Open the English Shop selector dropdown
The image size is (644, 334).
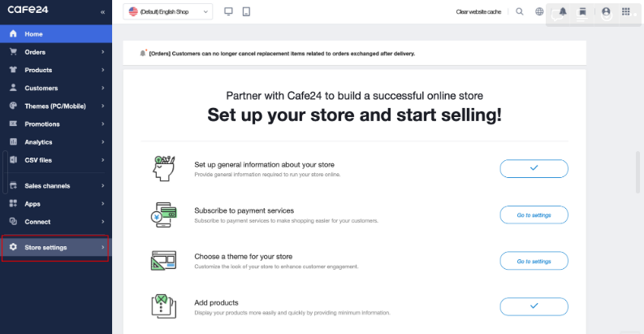pyautogui.click(x=167, y=11)
